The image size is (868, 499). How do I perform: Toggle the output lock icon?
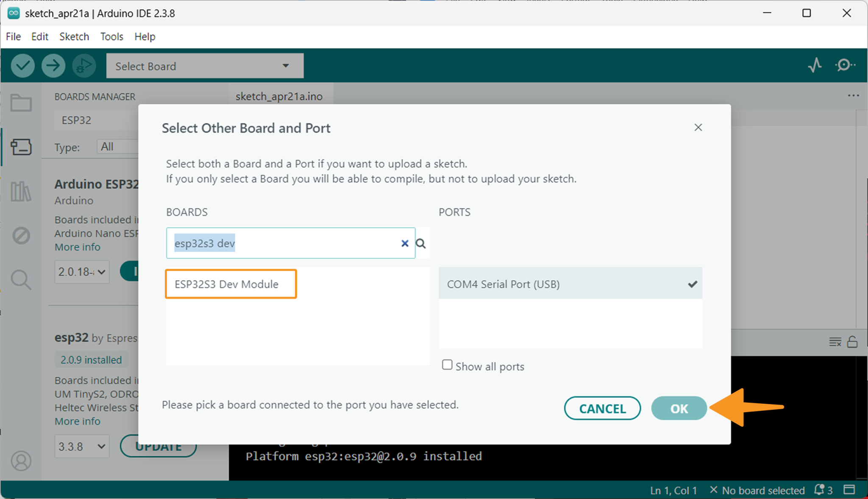coord(852,342)
